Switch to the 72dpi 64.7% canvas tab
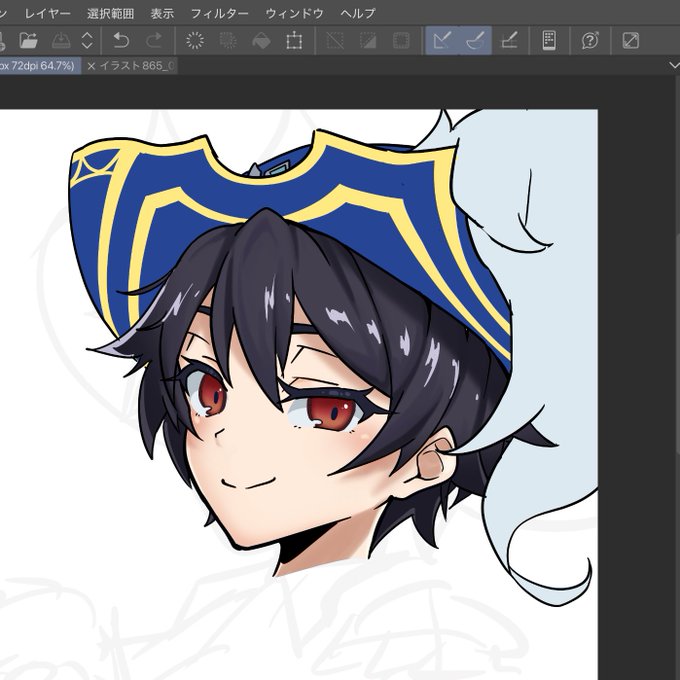The width and height of the screenshot is (680, 680). click(40, 65)
